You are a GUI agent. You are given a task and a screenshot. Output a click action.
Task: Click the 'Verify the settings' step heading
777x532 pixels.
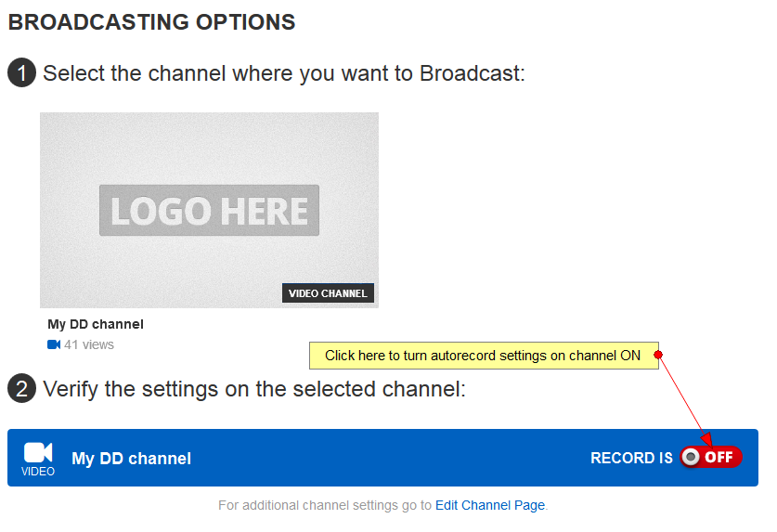click(254, 389)
